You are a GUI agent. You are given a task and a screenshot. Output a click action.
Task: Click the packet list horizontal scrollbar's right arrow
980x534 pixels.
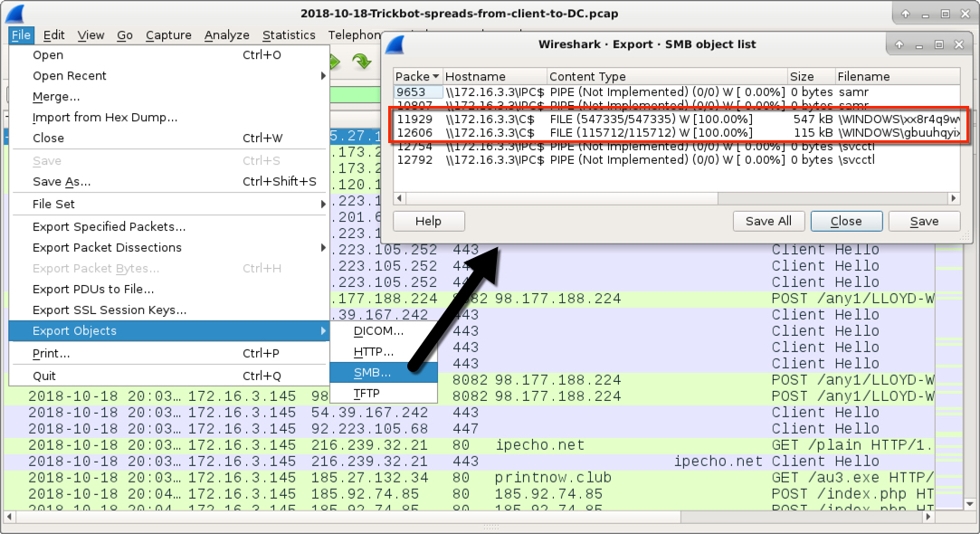[928, 517]
